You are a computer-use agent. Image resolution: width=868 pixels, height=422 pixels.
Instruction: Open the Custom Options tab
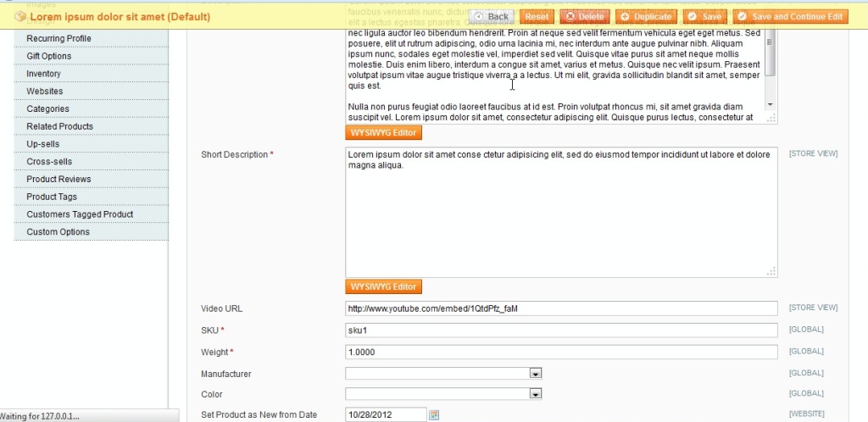pyautogui.click(x=92, y=231)
